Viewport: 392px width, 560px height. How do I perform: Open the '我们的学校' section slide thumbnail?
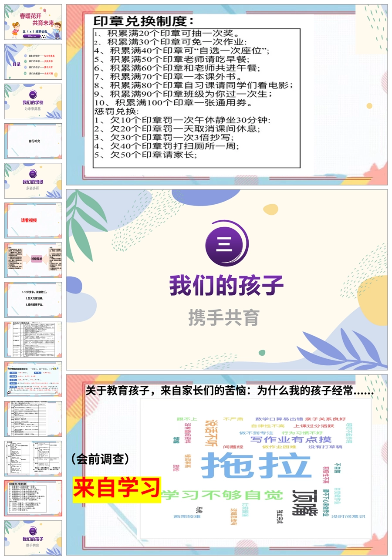pyautogui.click(x=33, y=101)
